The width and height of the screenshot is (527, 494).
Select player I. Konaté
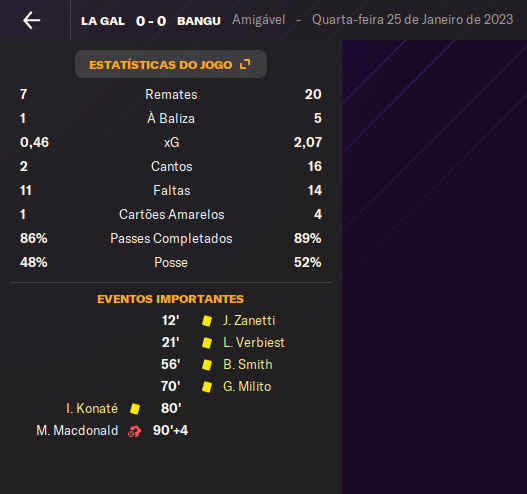point(92,409)
